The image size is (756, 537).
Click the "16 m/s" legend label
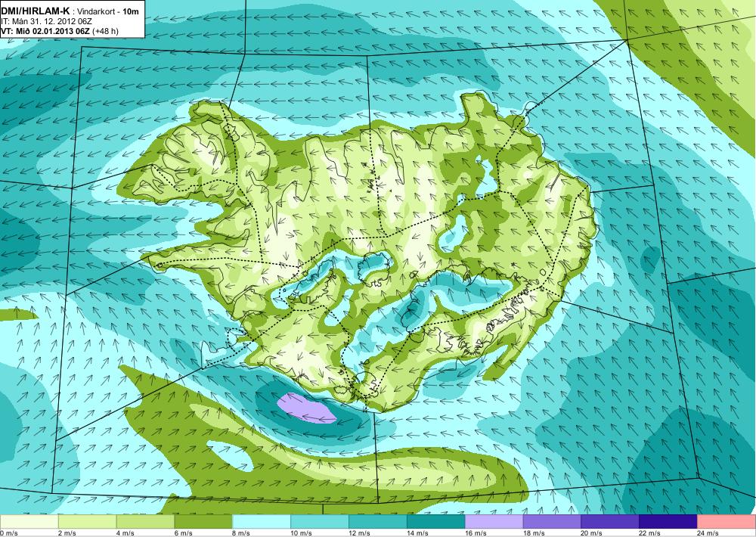(x=476, y=533)
